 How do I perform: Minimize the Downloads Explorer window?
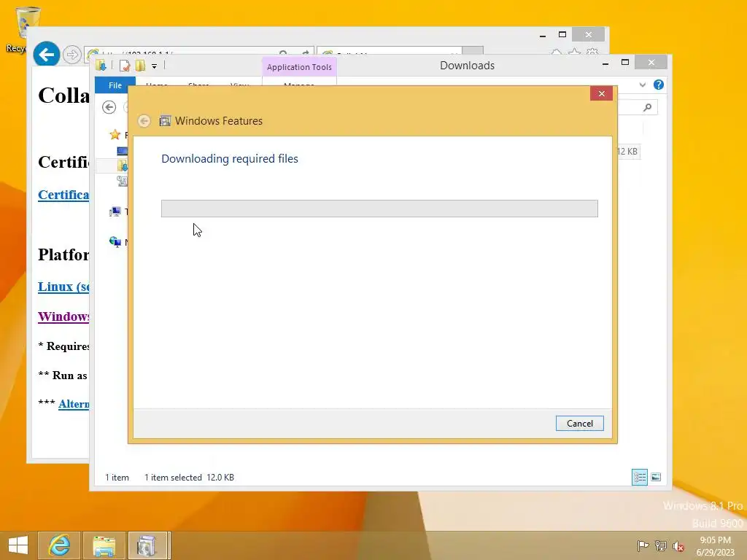[x=605, y=63]
